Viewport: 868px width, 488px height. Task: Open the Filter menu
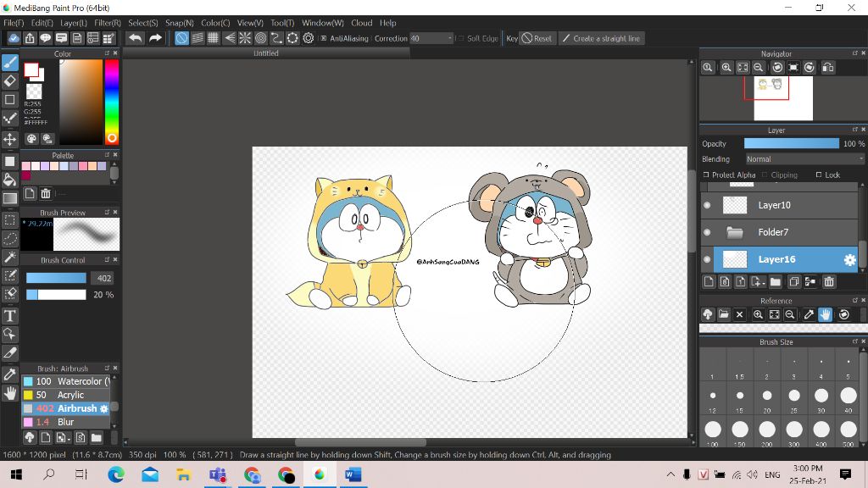pos(108,23)
